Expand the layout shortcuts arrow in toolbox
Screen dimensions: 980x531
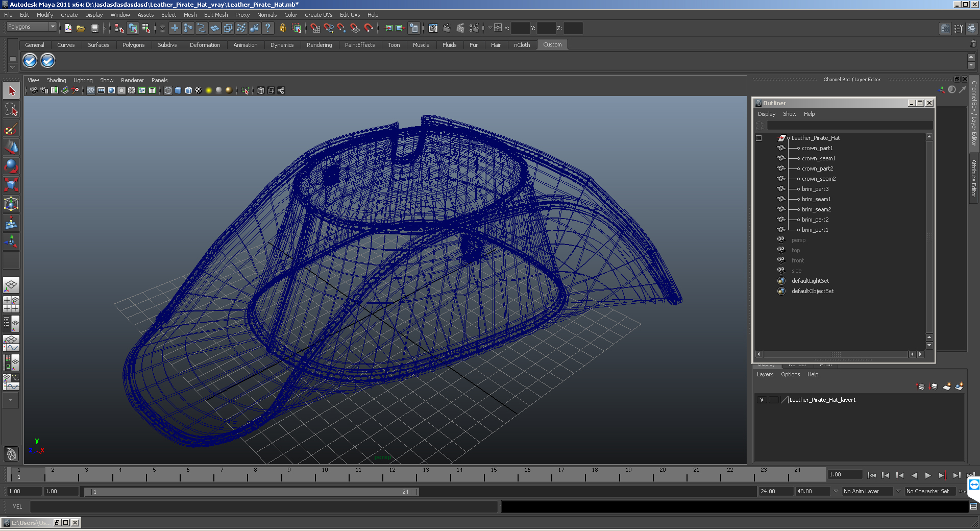[x=10, y=400]
